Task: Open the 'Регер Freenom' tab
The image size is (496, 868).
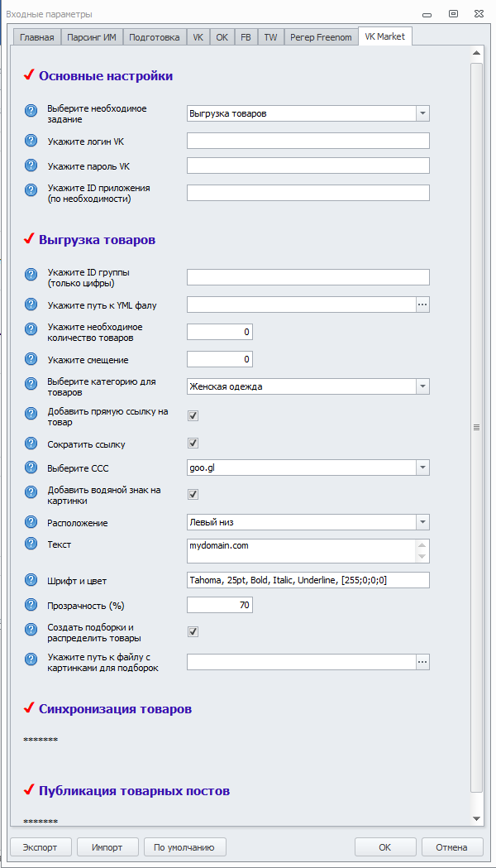Action: click(x=321, y=37)
